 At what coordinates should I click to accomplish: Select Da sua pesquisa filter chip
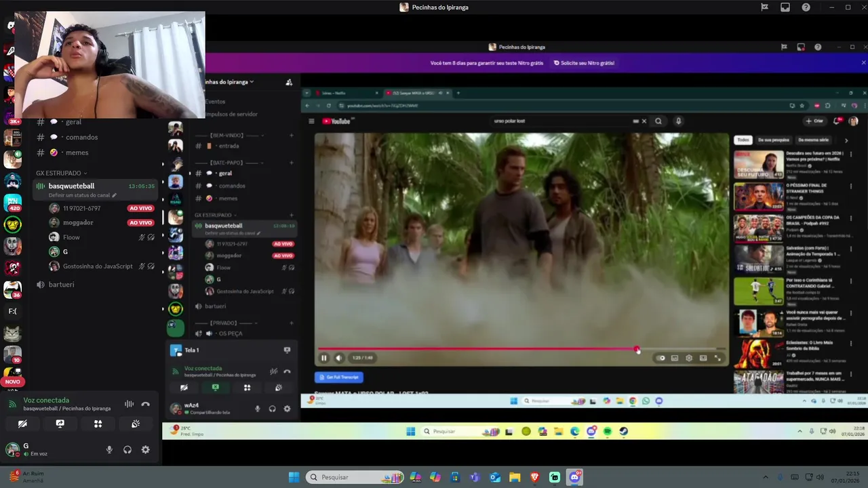point(773,140)
